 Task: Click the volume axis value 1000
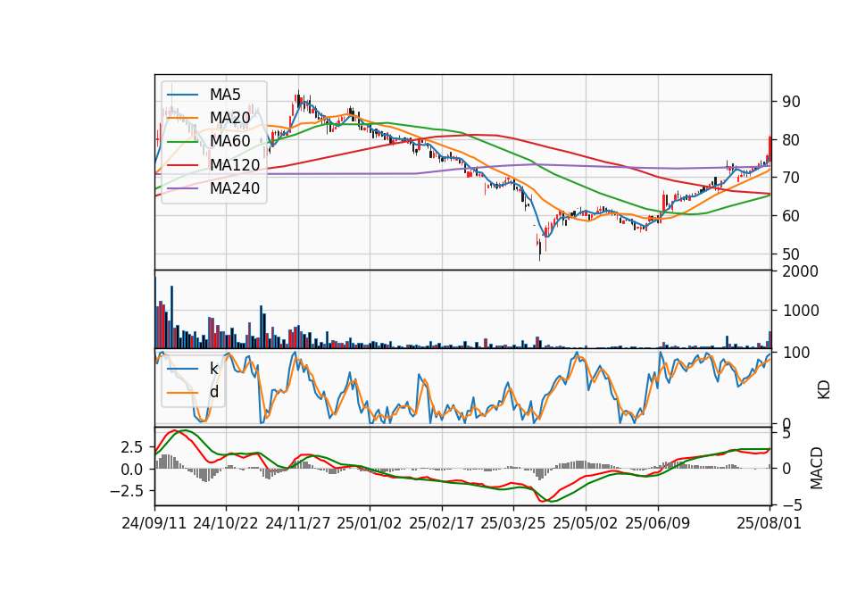point(801,311)
